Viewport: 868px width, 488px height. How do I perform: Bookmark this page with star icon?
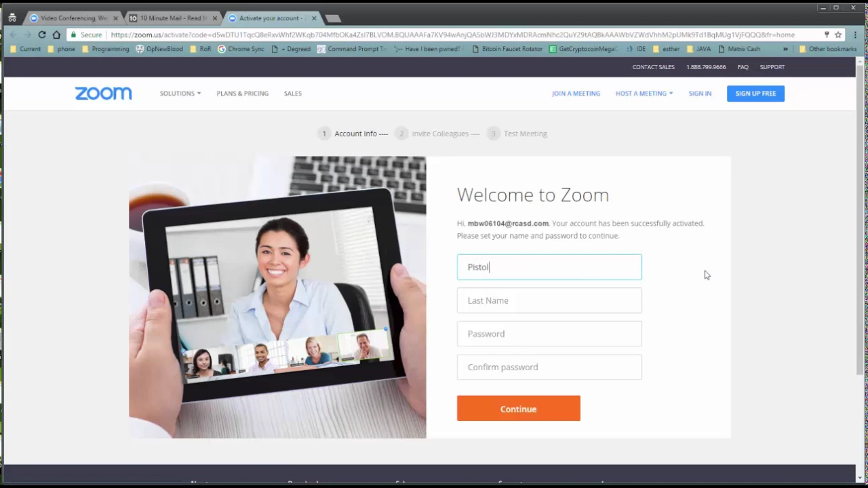838,35
